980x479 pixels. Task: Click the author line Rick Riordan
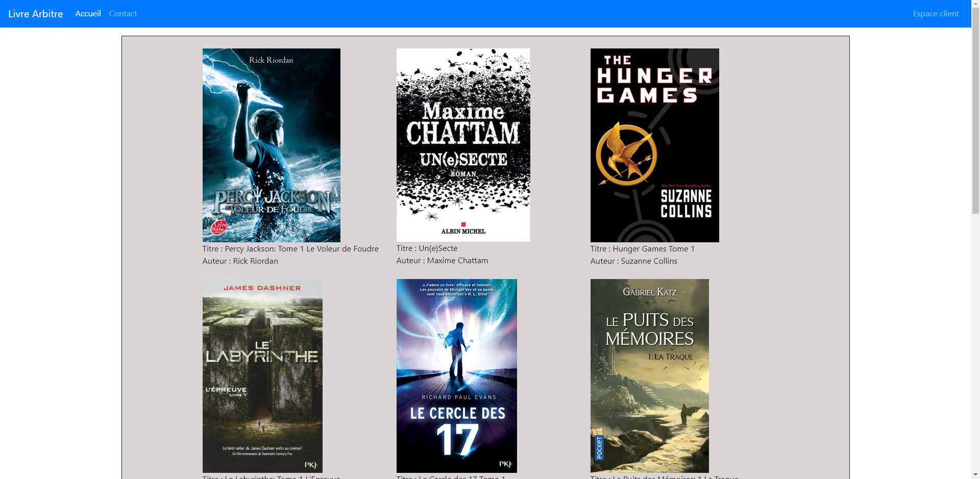pos(240,261)
